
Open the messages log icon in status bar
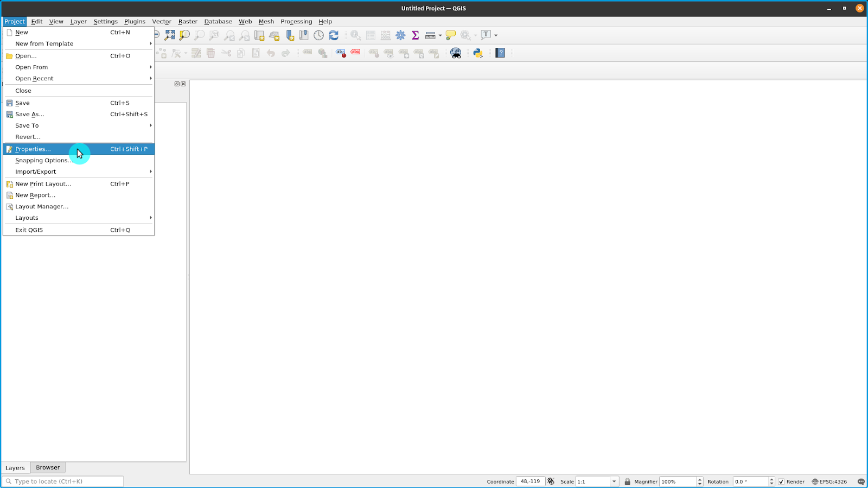click(861, 481)
